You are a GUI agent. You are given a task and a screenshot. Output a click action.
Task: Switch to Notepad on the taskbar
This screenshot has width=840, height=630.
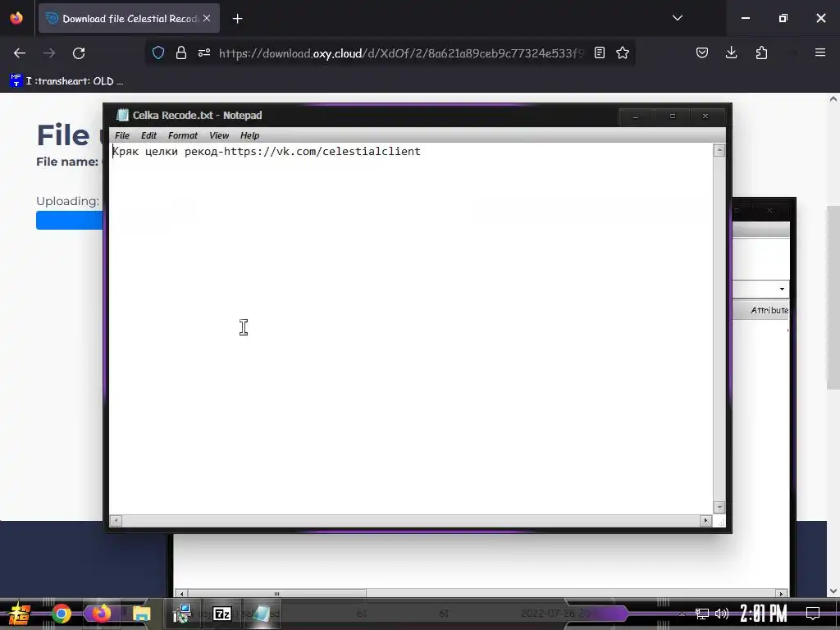(262, 614)
